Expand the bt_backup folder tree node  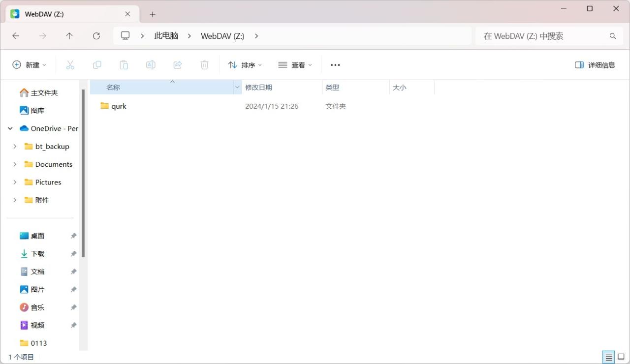[x=15, y=147]
